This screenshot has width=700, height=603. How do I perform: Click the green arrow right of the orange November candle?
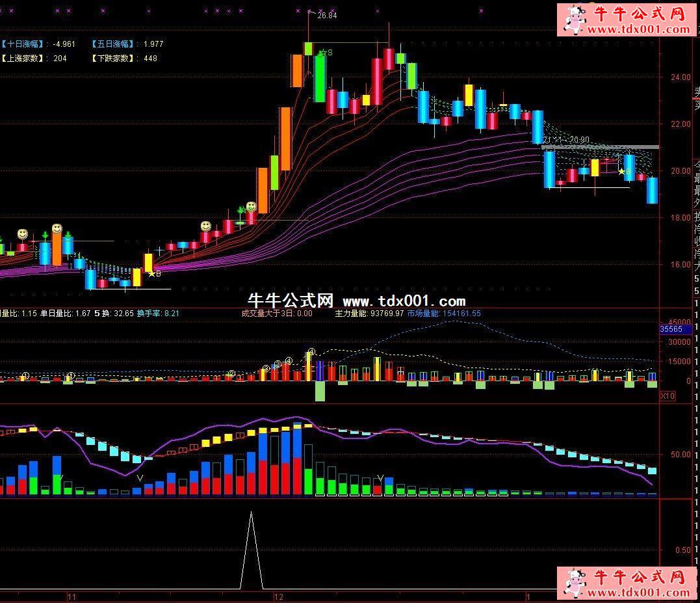tap(68, 235)
